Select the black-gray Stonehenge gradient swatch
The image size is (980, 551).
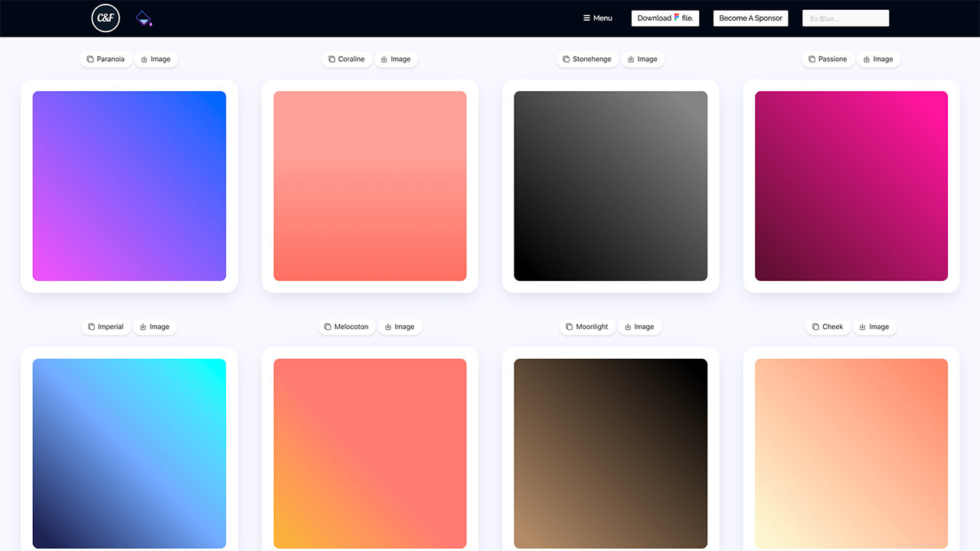pos(610,186)
